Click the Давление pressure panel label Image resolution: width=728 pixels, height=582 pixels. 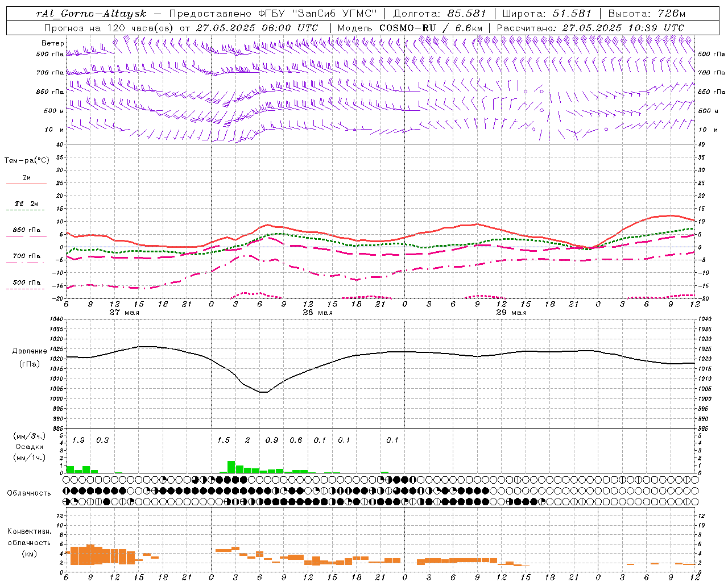30,351
